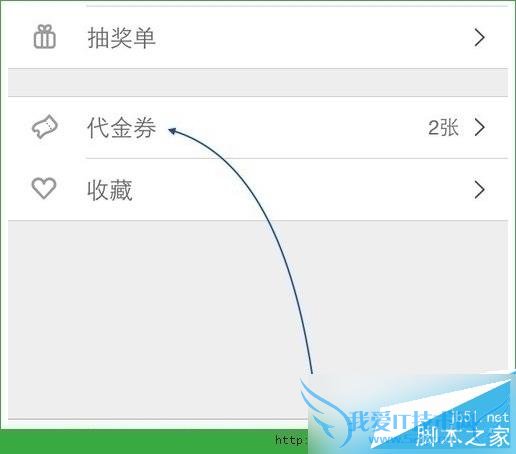Open the 抽奖单 text label
This screenshot has height=454, width=516.
tap(122, 37)
